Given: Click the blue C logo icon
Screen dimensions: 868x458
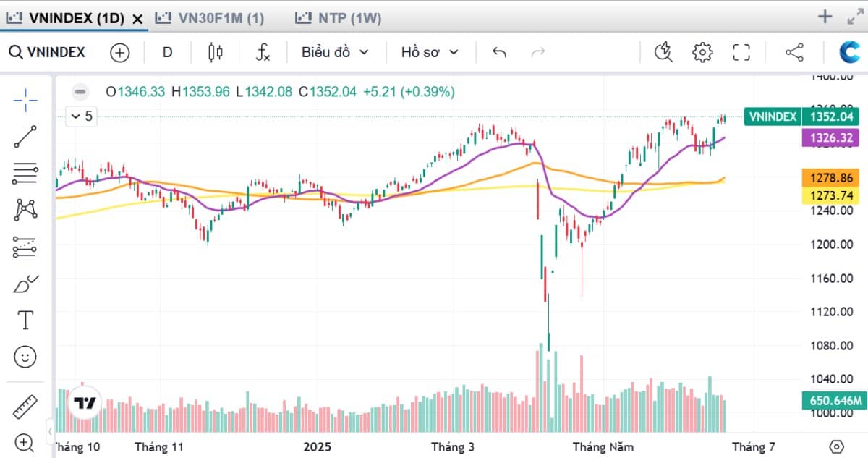Looking at the screenshot, I should (849, 51).
